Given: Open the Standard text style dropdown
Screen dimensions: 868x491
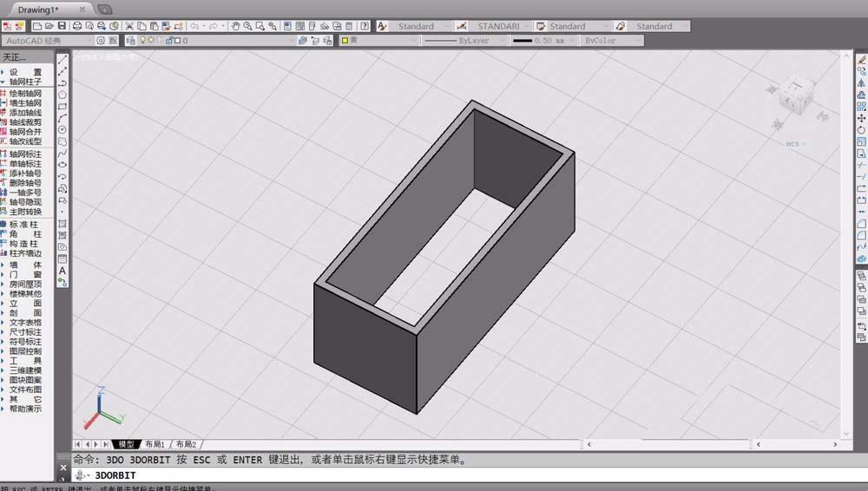Looking at the screenshot, I should coord(423,26).
